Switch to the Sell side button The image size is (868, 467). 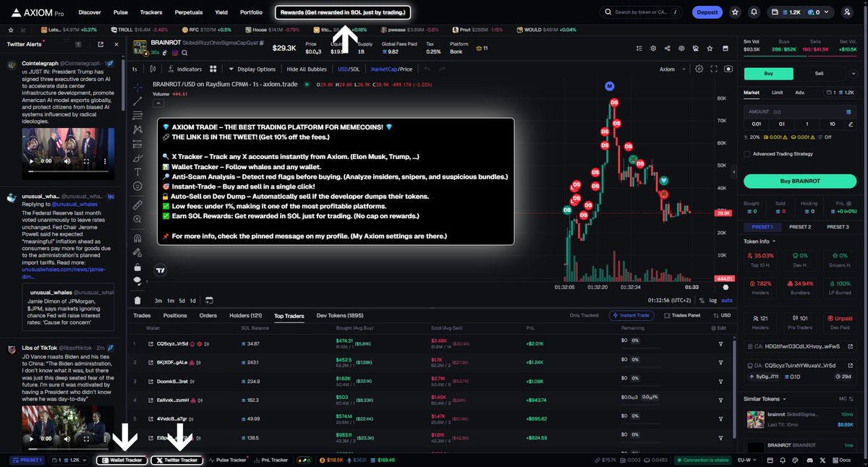[x=819, y=74]
